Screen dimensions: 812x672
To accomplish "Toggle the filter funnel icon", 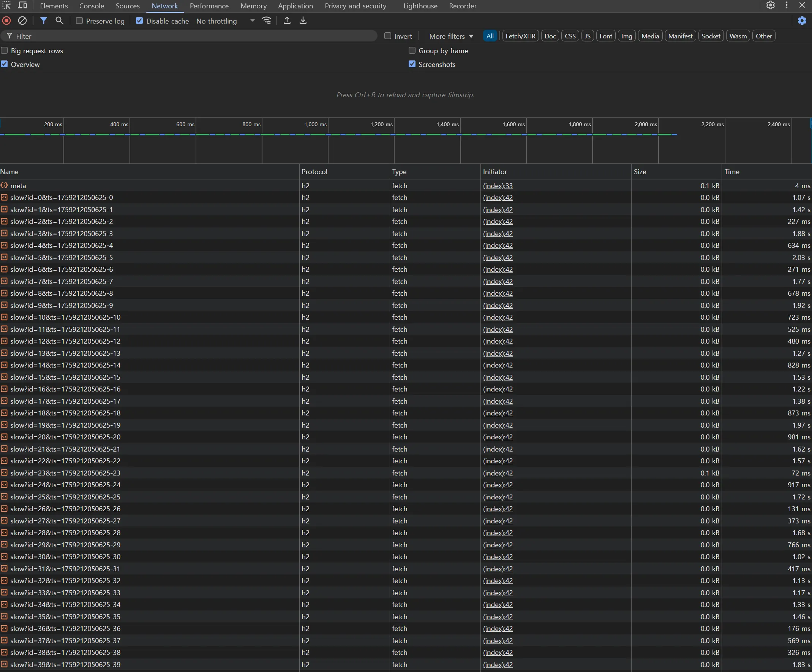I will [44, 21].
